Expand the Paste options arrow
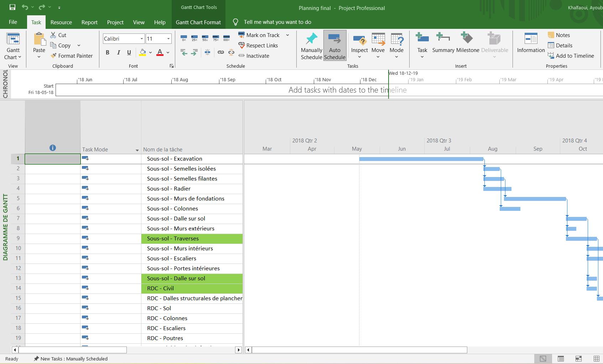This screenshot has width=603, height=364. coord(39,57)
